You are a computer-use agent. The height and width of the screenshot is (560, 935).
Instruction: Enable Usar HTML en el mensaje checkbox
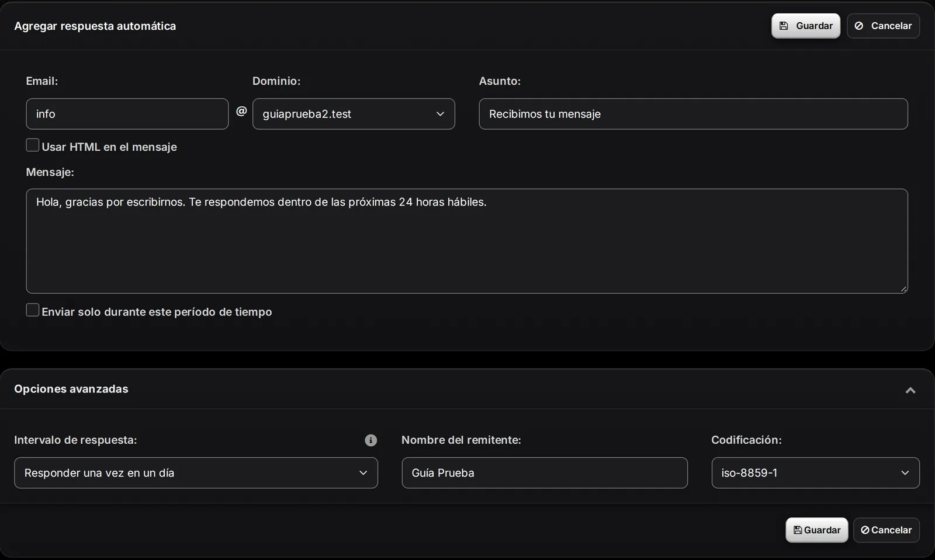(33, 145)
